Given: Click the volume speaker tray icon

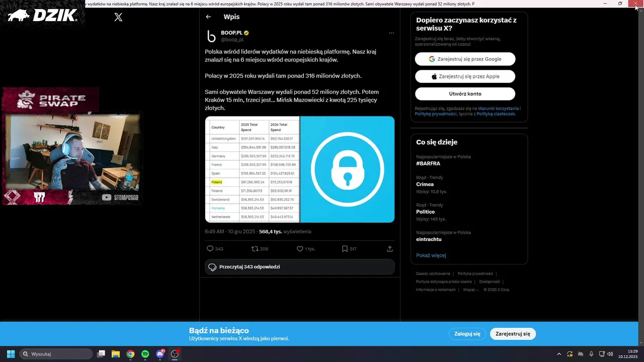Looking at the screenshot, I should click(610, 354).
